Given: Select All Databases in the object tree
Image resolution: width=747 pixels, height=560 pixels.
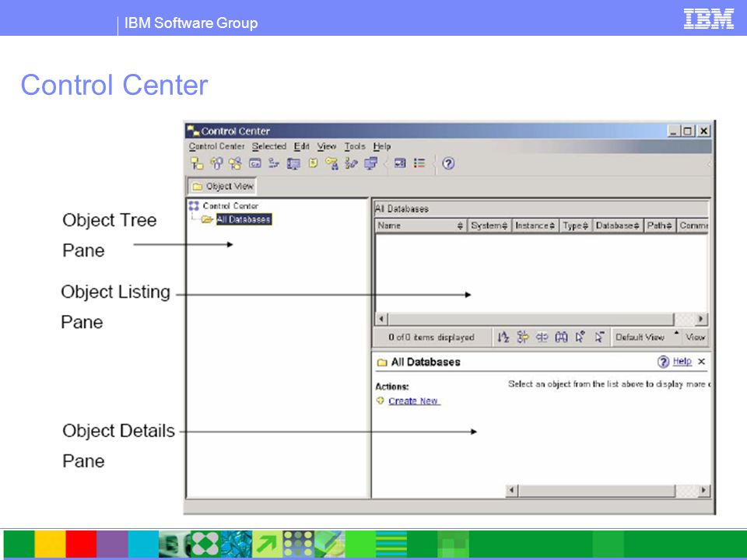Looking at the screenshot, I should (x=244, y=219).
